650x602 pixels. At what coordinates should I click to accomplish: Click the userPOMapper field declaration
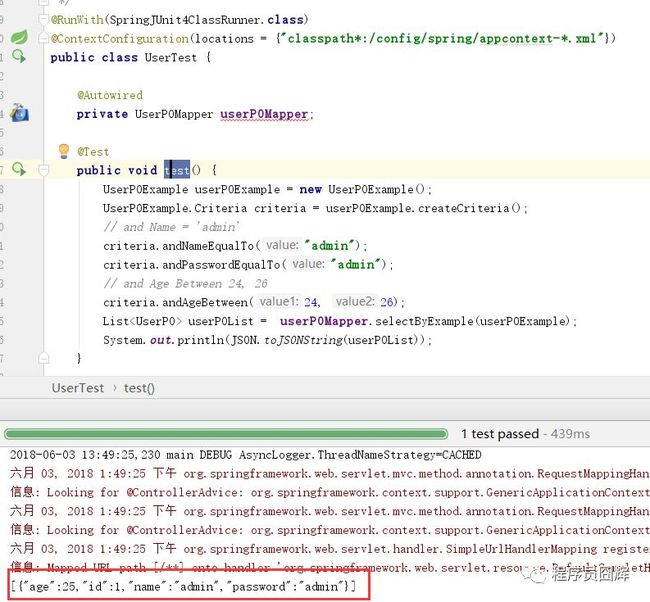point(264,114)
